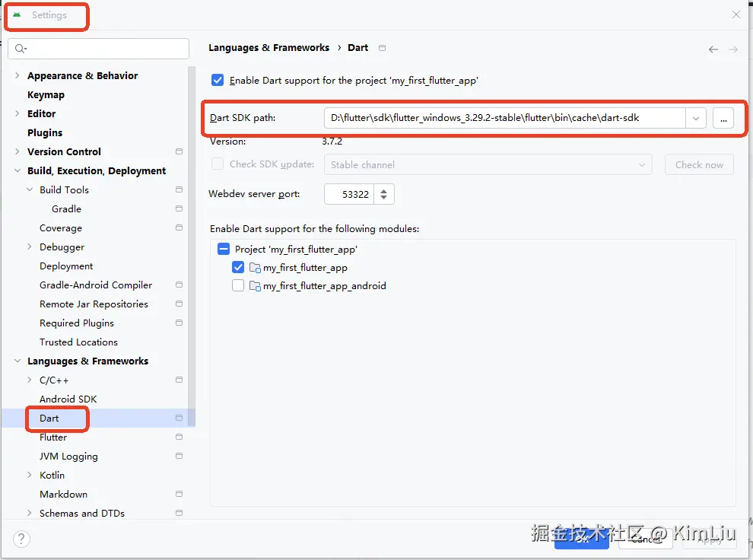Toggle the Project 'my_first_flutter_app' checkbox

[x=224, y=249]
